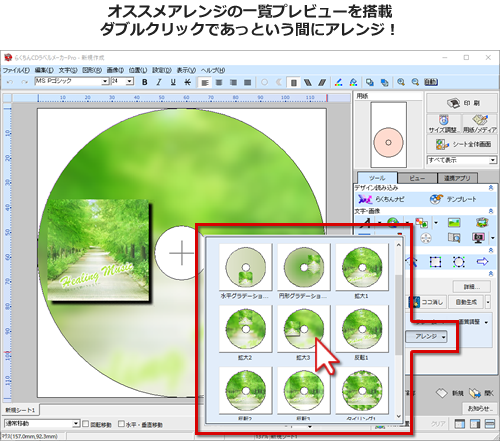Image resolution: width=500 pixels, height=447 pixels.
Task: Click the arrangement list scroll-down arrow
Action: [399, 417]
